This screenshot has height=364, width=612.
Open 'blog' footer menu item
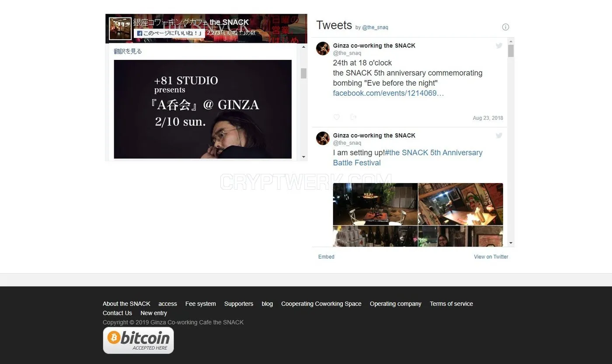(x=267, y=304)
